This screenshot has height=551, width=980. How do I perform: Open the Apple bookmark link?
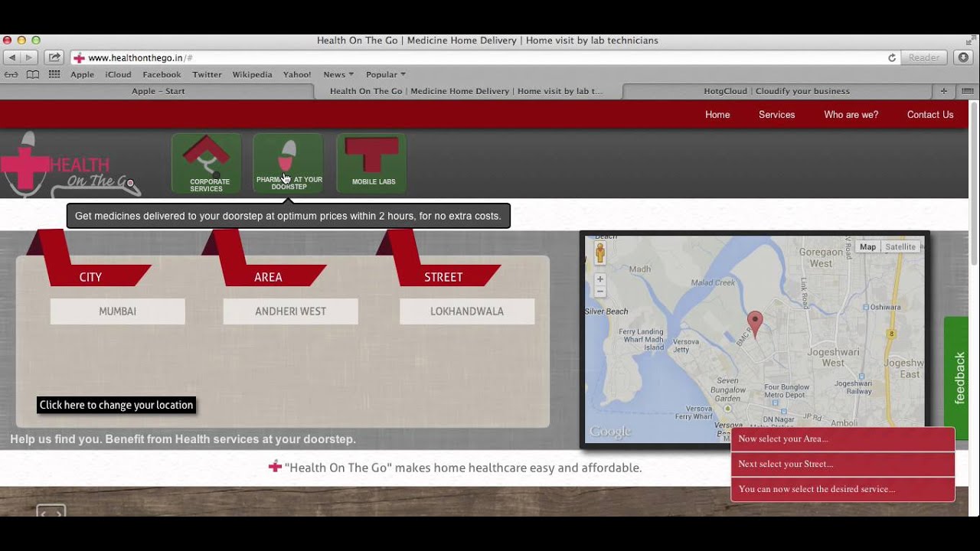(x=82, y=74)
